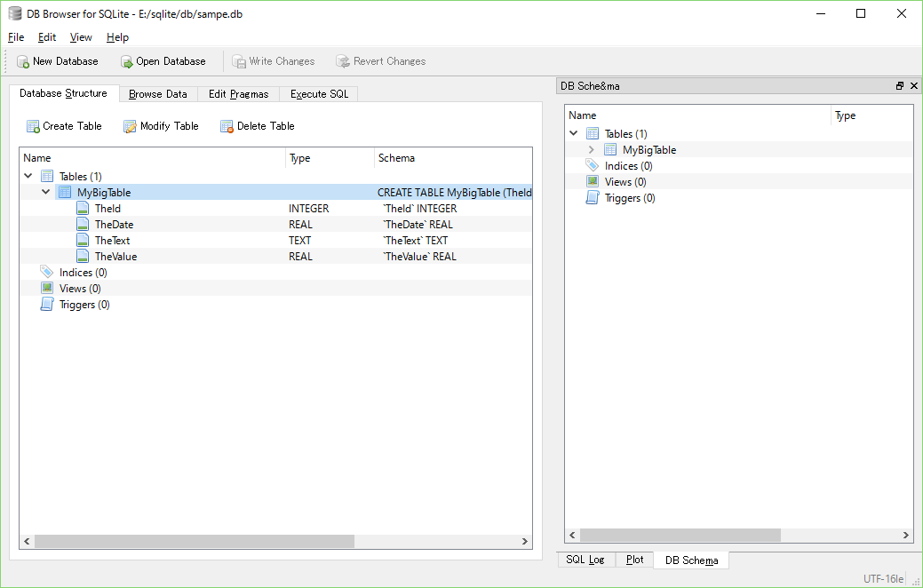Select the TheDate field icon in MyBigTable
The height and width of the screenshot is (588, 923).
(81, 224)
